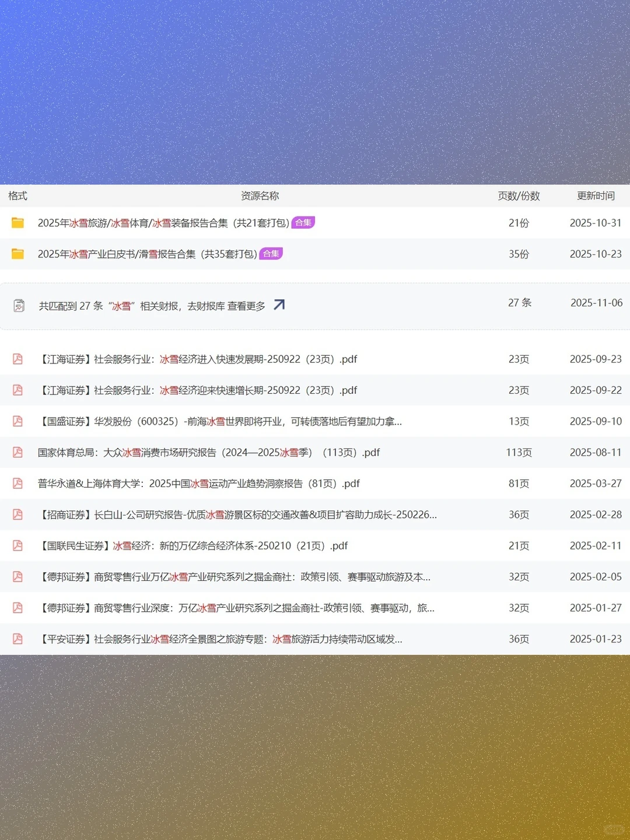Click the date 2025-10-23
The width and height of the screenshot is (630, 840).
click(x=596, y=254)
